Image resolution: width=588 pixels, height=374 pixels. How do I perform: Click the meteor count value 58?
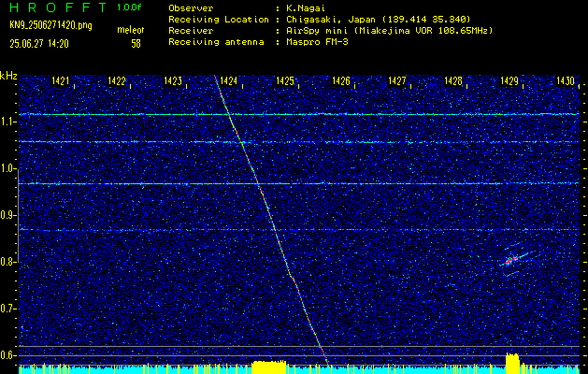[136, 44]
